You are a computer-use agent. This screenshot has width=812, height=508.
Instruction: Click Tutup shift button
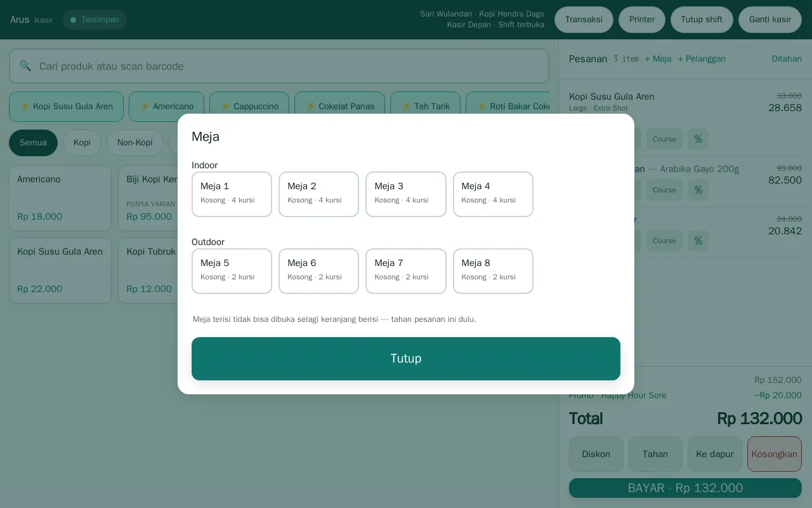[x=702, y=20]
